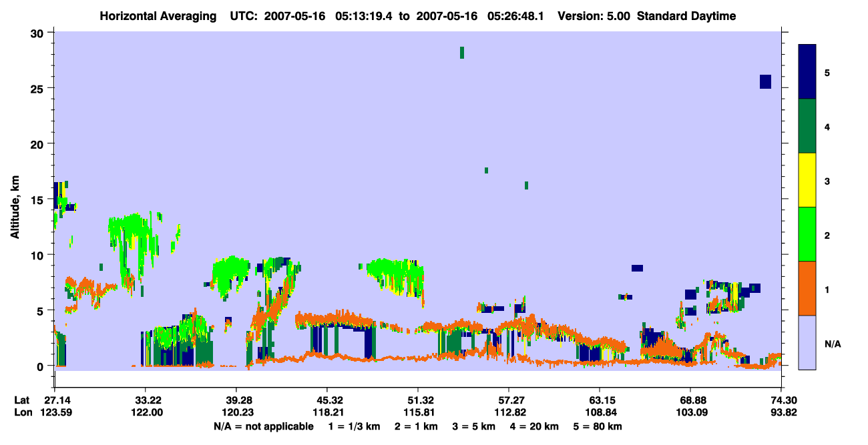This screenshot has width=868, height=445.
Task: Click the dark blue block near 25 km altitude
Action: (765, 81)
